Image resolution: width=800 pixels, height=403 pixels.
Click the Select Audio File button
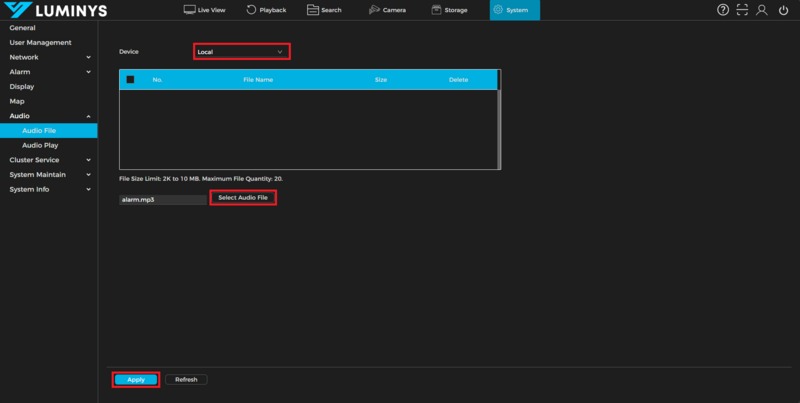tap(243, 198)
